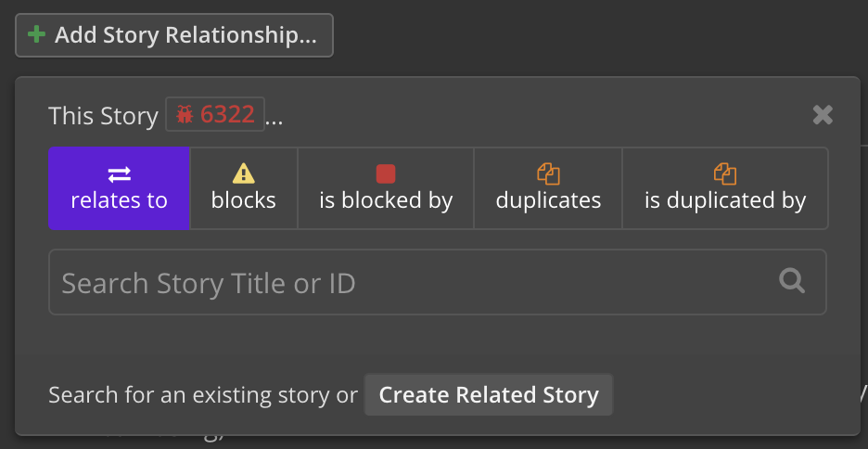Click the magnifying glass search icon
The width and height of the screenshot is (868, 449).
coord(792,280)
